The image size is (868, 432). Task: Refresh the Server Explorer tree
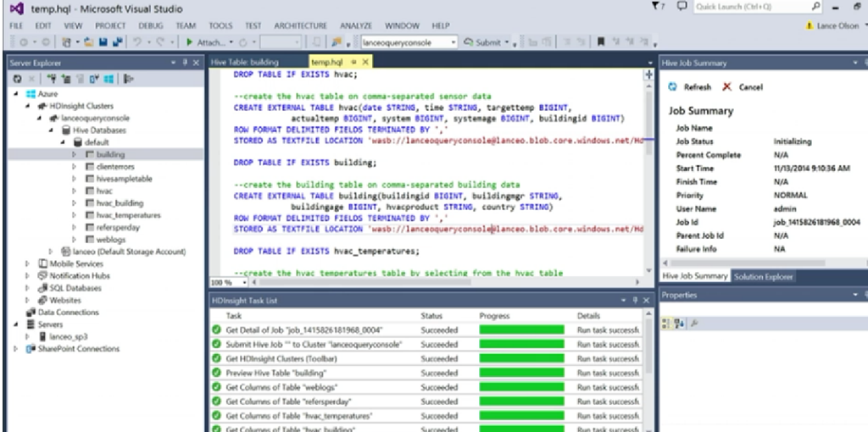click(x=17, y=79)
